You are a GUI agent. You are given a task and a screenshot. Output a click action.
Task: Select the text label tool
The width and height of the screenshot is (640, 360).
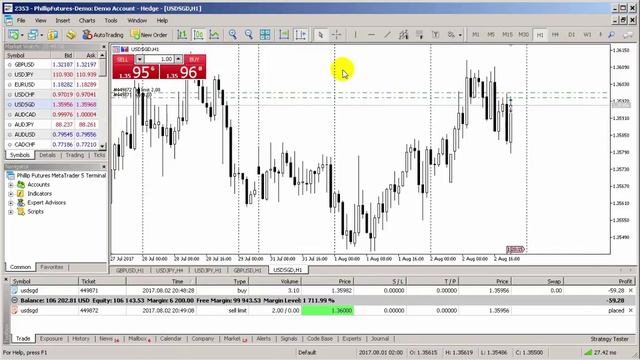(436, 35)
